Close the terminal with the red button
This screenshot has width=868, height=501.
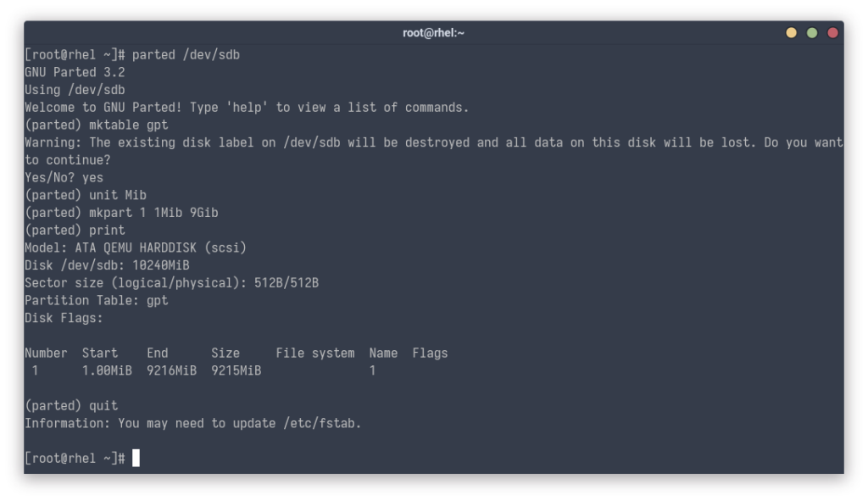pos(832,33)
